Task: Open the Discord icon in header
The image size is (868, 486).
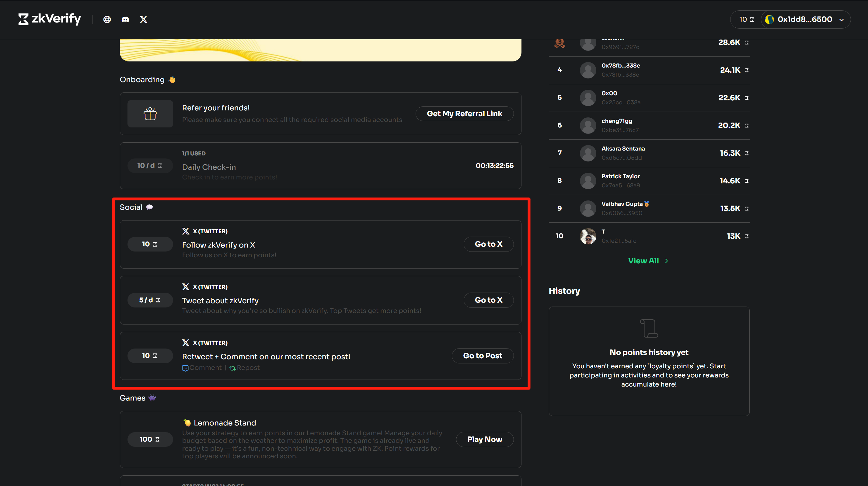Action: tap(125, 19)
